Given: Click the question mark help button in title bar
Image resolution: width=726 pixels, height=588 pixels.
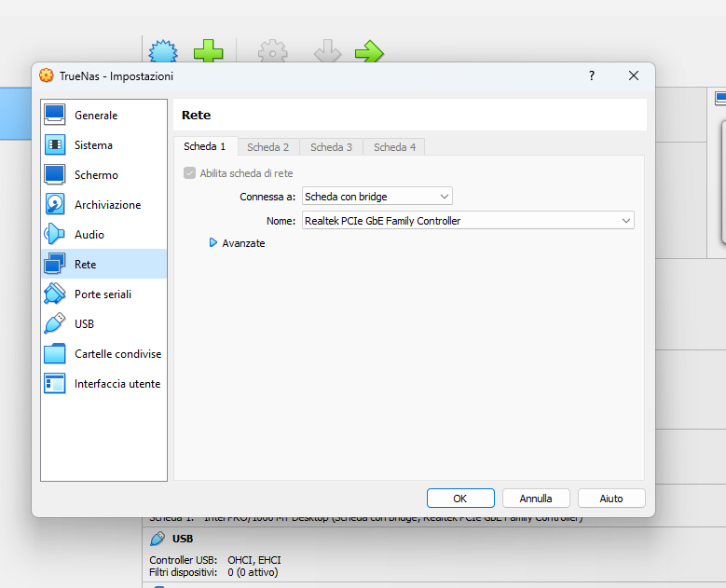Looking at the screenshot, I should click(x=591, y=75).
